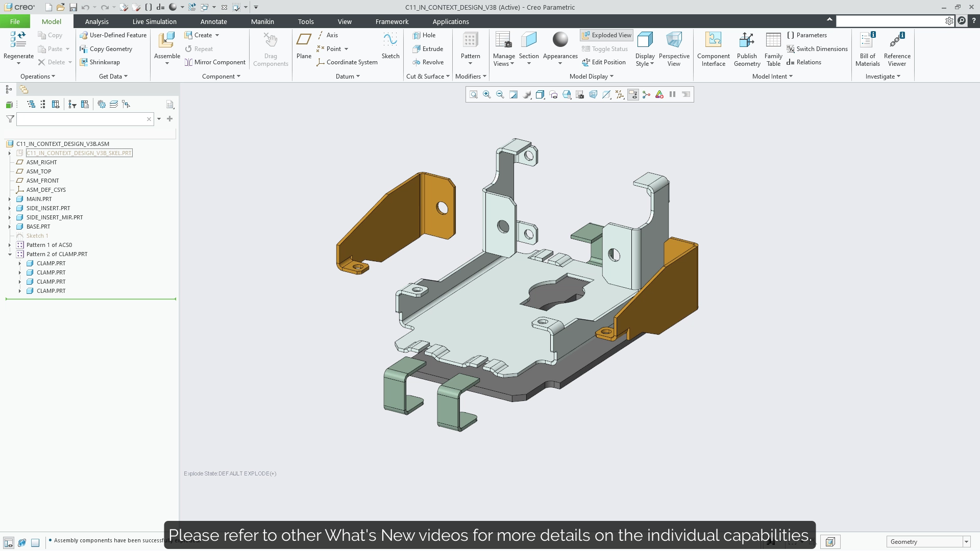
Task: Expand the Get Data group dropdown
Action: pyautogui.click(x=113, y=77)
